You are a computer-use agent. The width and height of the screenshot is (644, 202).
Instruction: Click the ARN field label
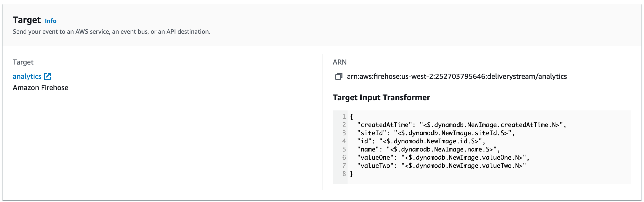(x=340, y=62)
